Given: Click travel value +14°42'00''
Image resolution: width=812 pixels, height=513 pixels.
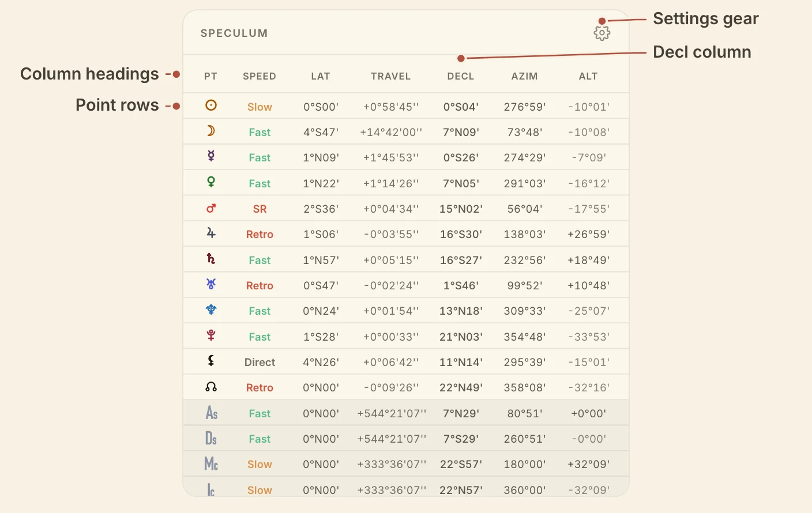Looking at the screenshot, I should (391, 133).
